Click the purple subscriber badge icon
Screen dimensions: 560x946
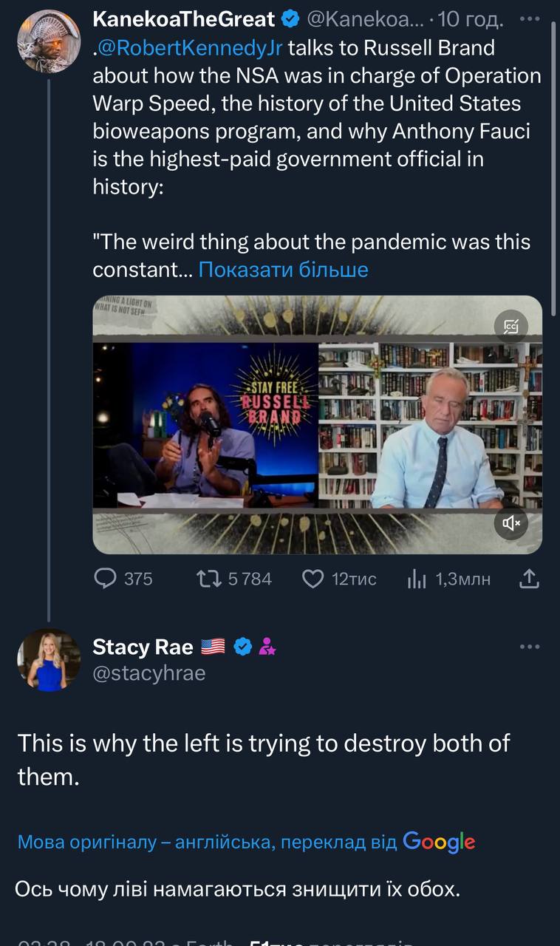pos(267,647)
